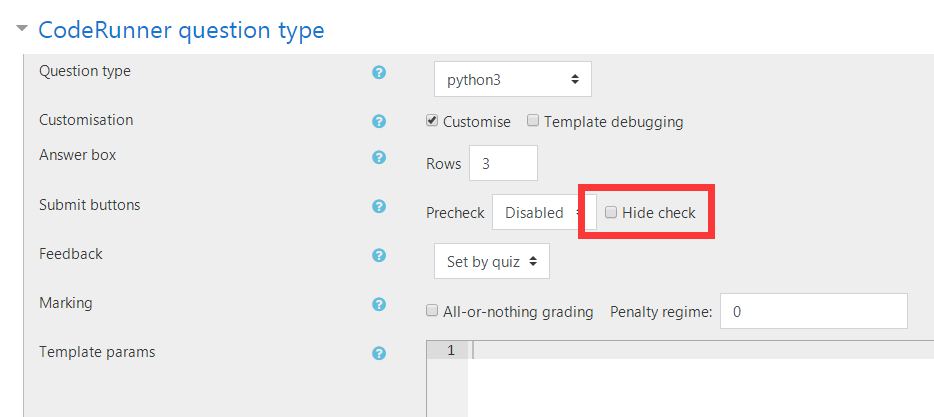934x417 pixels.
Task: Open help for Marking row
Action: coord(379,304)
